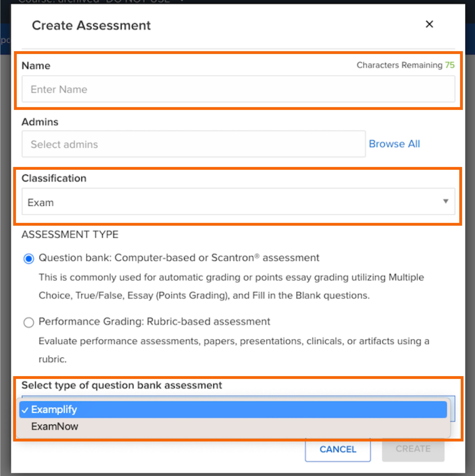This screenshot has width=475, height=476.
Task: Click the Create Assessment dialog title
Action: (91, 25)
